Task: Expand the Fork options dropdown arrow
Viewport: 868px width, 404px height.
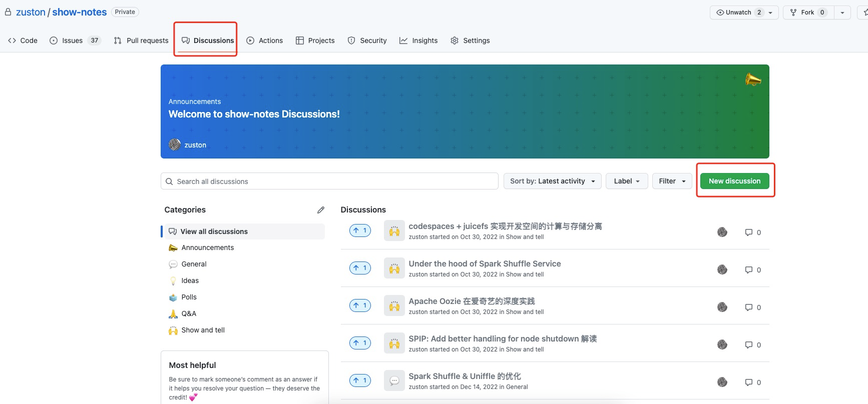Action: [x=842, y=12]
